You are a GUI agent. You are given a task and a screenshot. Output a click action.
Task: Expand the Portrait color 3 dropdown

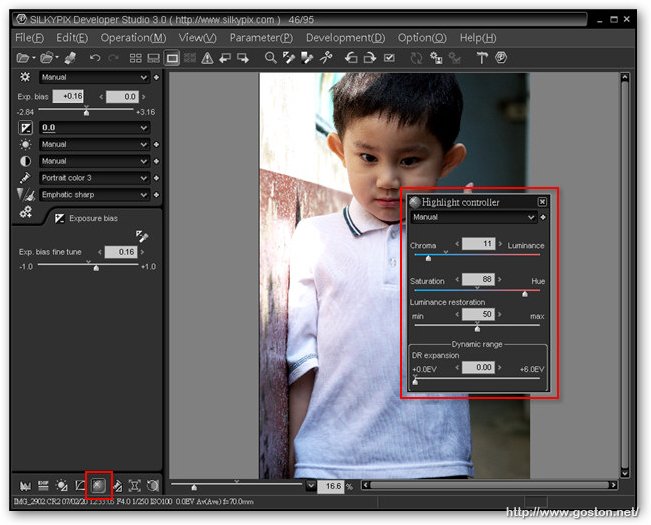pyautogui.click(x=144, y=178)
